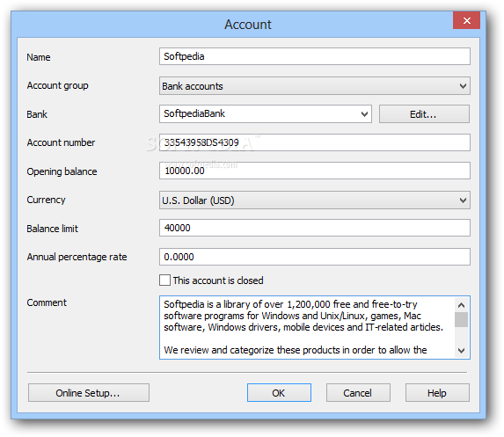Click the Comment scrollbar up arrow

[461, 305]
